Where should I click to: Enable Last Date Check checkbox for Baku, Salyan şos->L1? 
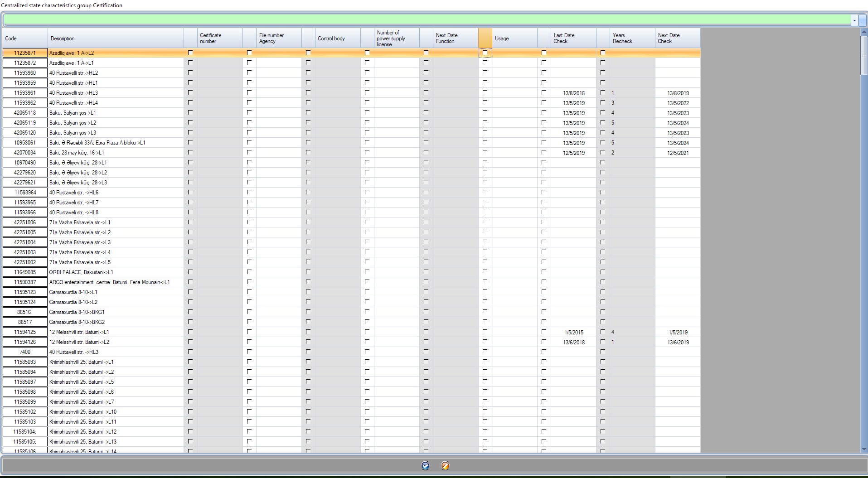544,113
